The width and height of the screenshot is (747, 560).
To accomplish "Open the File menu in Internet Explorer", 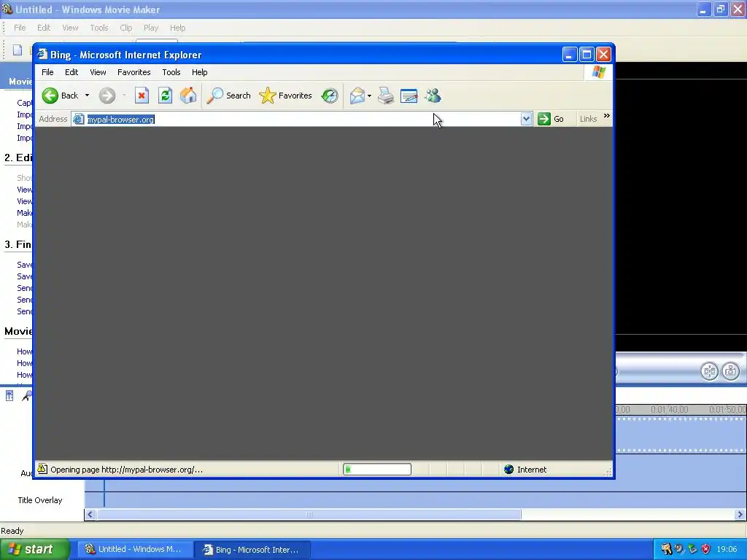I will tap(47, 72).
